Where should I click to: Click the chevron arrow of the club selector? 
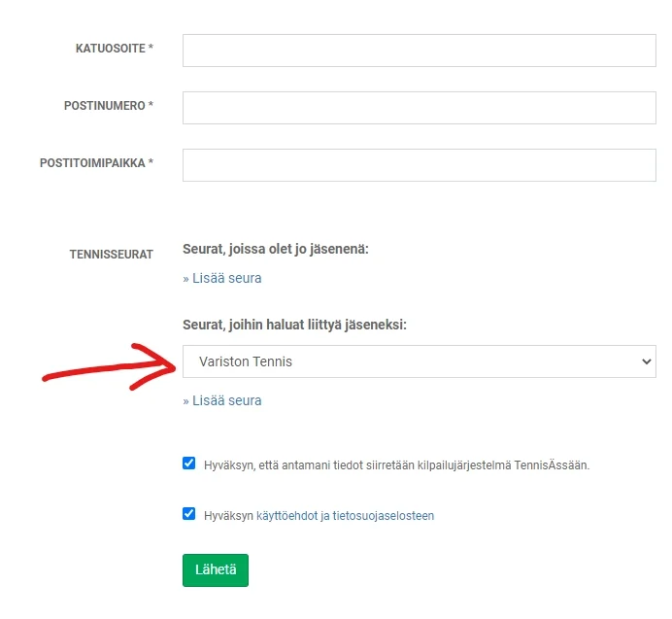(x=647, y=361)
